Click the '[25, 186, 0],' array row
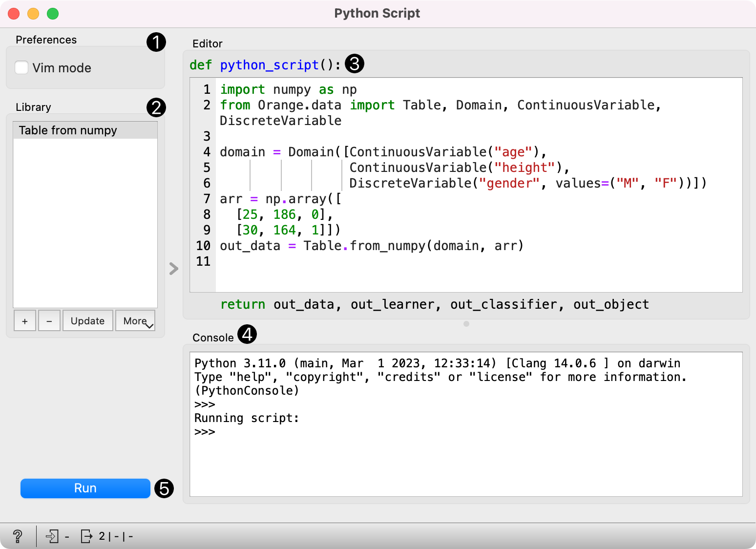The width and height of the screenshot is (756, 549). (x=285, y=215)
